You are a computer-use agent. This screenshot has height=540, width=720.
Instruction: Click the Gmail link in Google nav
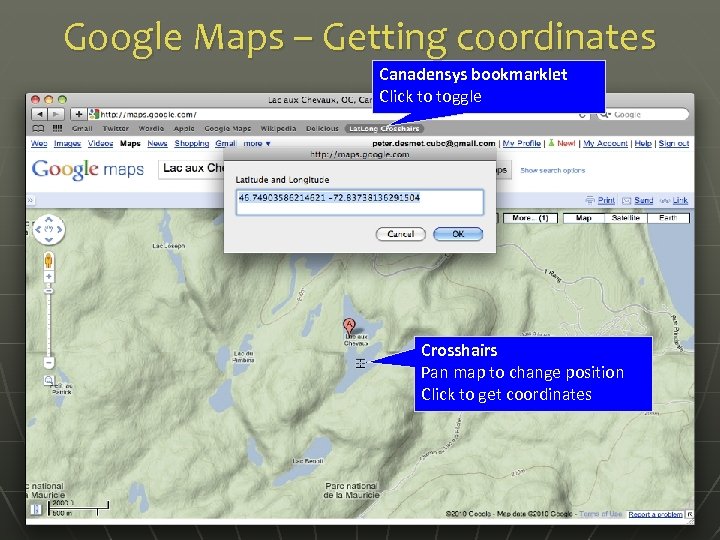point(225,143)
